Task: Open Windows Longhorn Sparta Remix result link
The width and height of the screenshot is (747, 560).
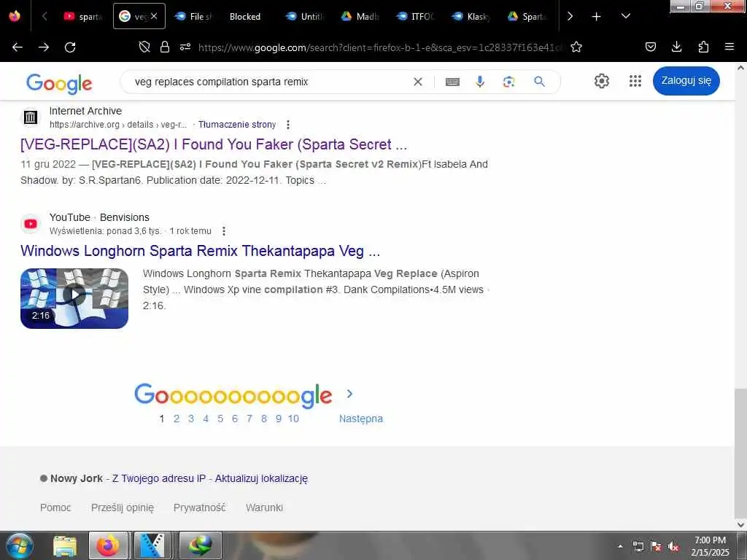Action: click(200, 251)
